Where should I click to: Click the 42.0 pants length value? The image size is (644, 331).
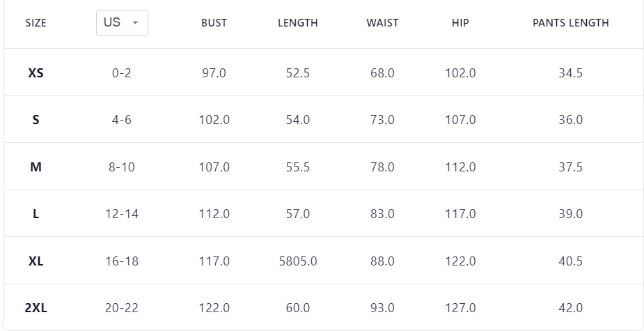(570, 308)
